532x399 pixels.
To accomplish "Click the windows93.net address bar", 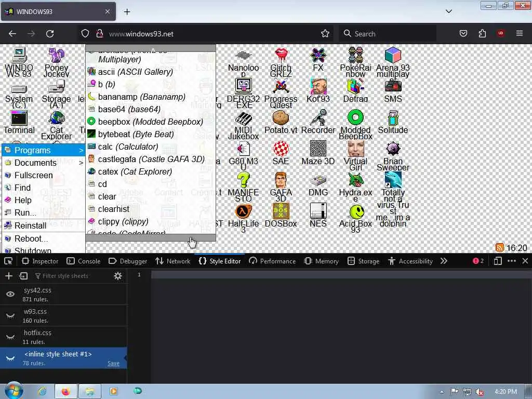I will [x=206, y=34].
